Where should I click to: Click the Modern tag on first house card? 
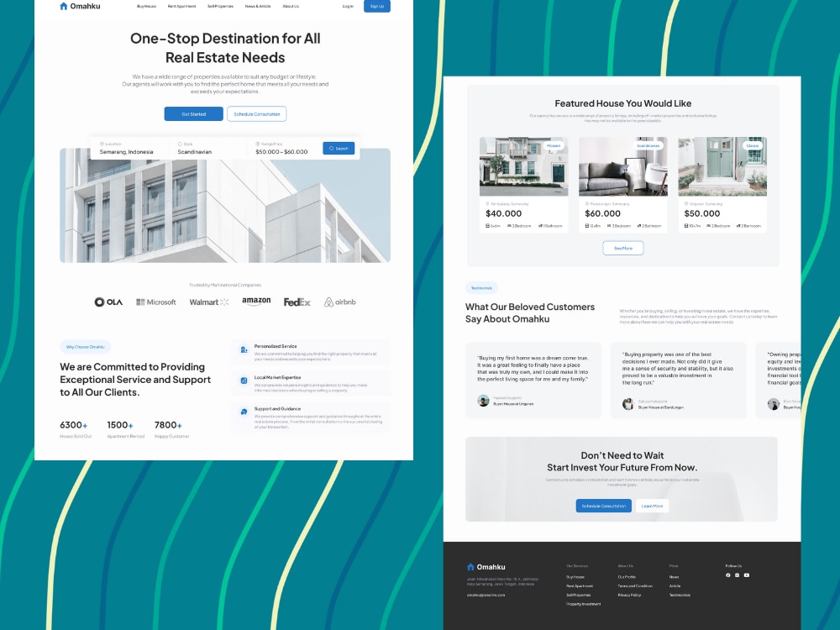point(554,145)
